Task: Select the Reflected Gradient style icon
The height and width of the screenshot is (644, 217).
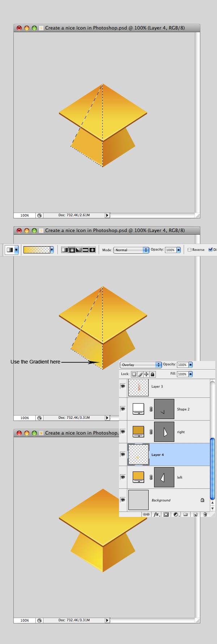Action: coord(85,250)
